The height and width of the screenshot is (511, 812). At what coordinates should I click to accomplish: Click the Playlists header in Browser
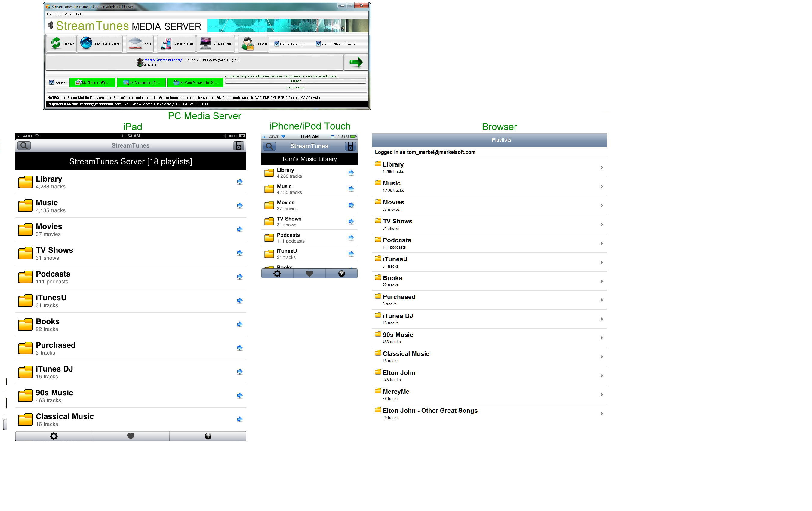click(489, 140)
